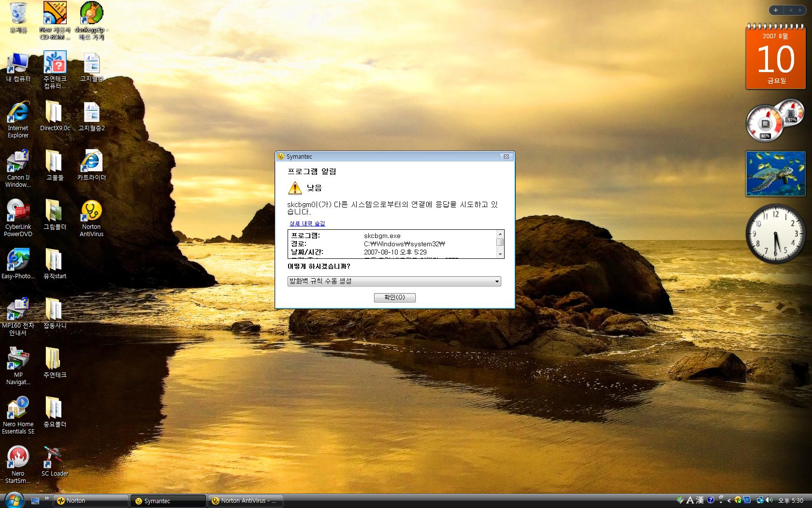Switch to the Norton taskbar button
Screen dimensions: 812x508
[x=90, y=501]
